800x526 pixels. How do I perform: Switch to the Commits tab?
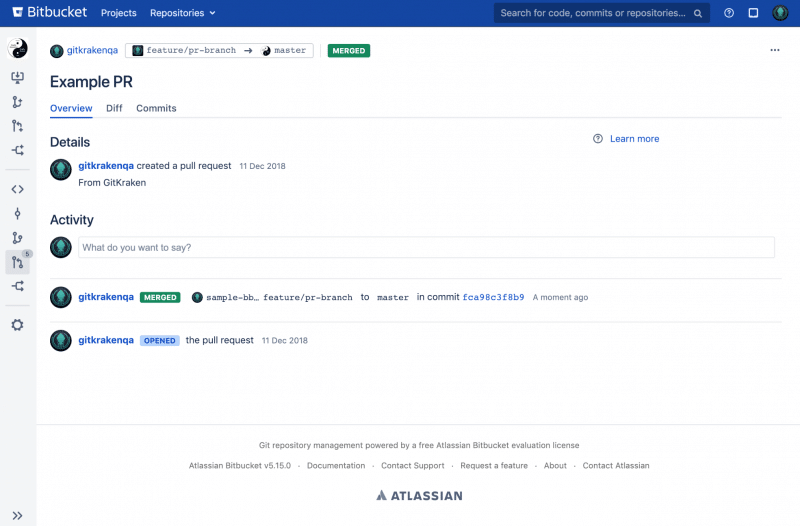click(156, 108)
